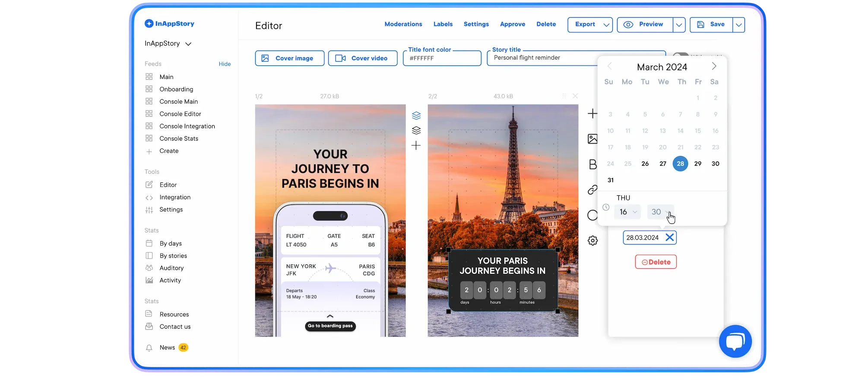Click the sliders icon next to Settings in Tools

[x=149, y=210]
